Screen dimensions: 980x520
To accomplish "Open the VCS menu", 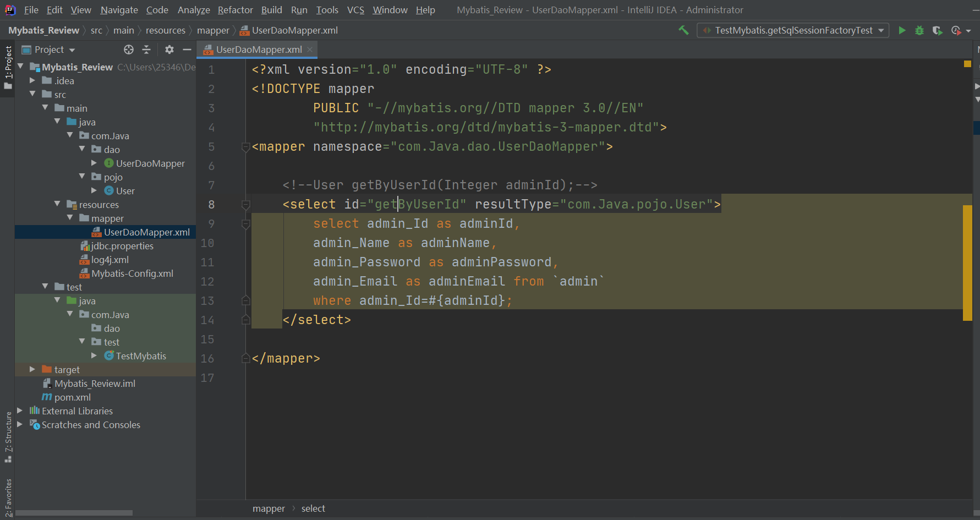I will pyautogui.click(x=355, y=10).
